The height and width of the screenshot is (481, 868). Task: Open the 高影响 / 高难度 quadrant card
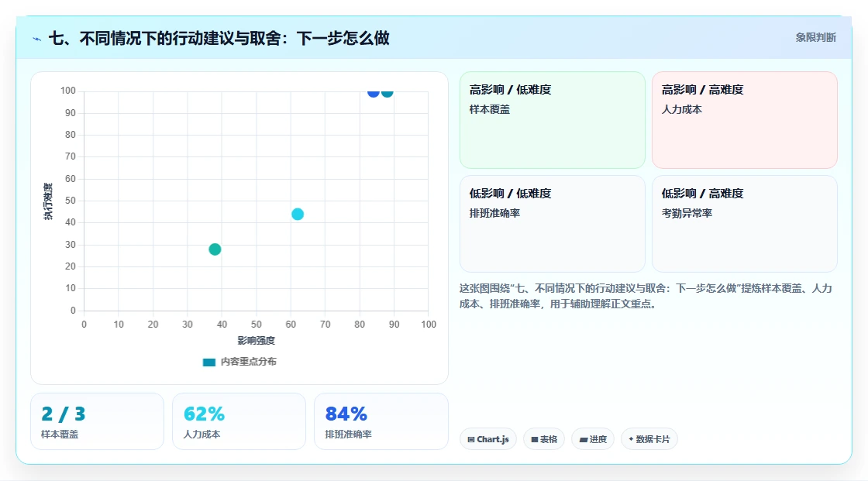[745, 120]
